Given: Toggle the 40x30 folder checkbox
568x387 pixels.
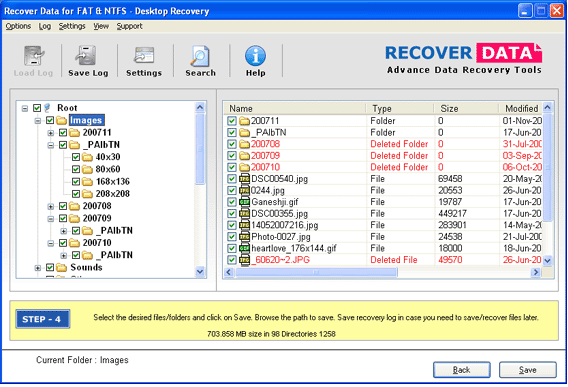Looking at the screenshot, I should pos(76,157).
